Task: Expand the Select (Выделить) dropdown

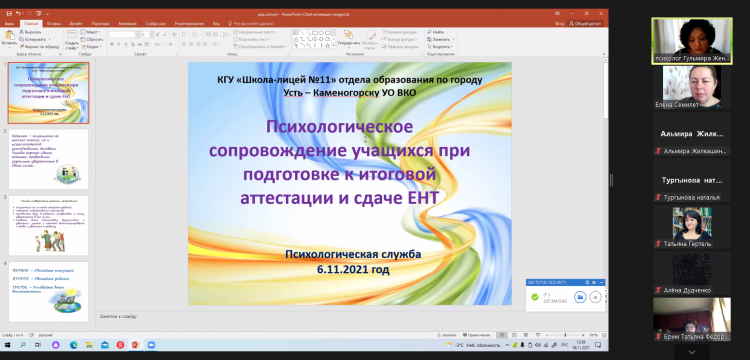Action: pos(440,47)
